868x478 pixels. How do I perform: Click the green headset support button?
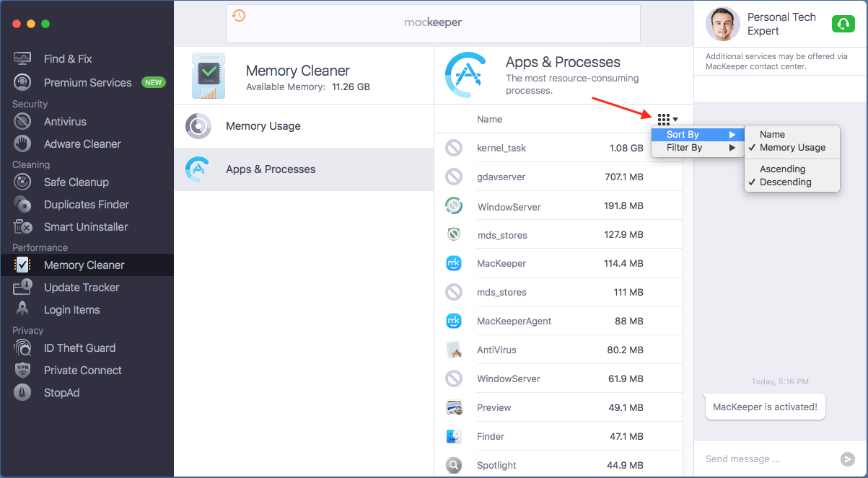click(843, 24)
